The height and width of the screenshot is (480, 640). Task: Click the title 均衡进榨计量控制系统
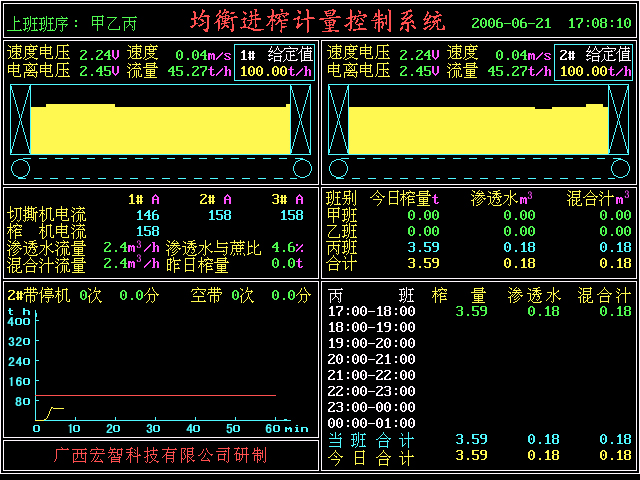tap(317, 21)
